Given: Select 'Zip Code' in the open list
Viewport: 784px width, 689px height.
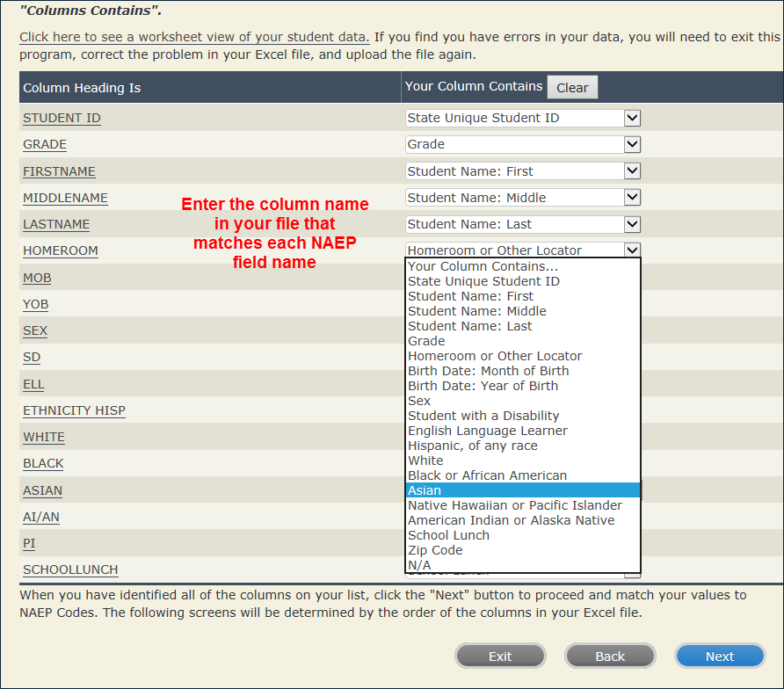Looking at the screenshot, I should pos(523,550).
